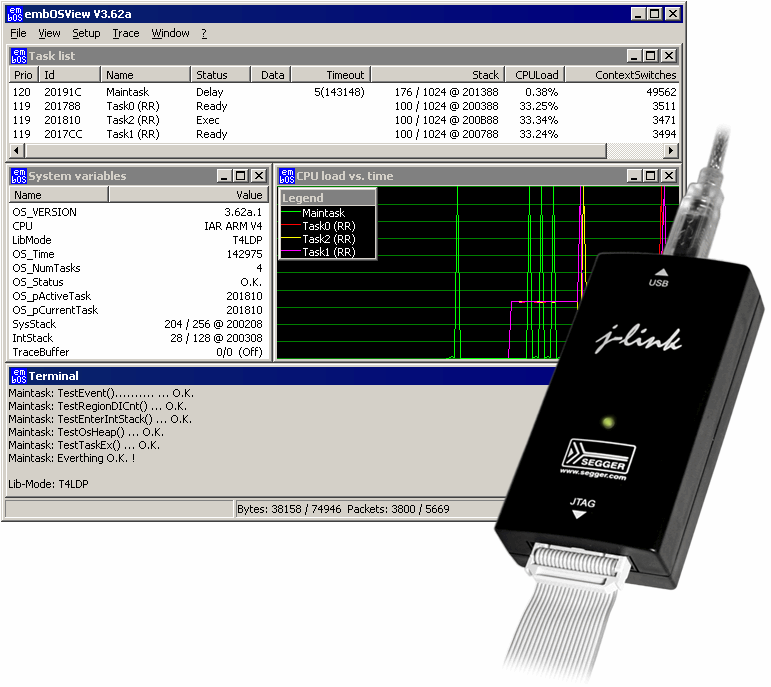Click the timeout value 5(143148)
This screenshot has height=687, width=771.
339,92
